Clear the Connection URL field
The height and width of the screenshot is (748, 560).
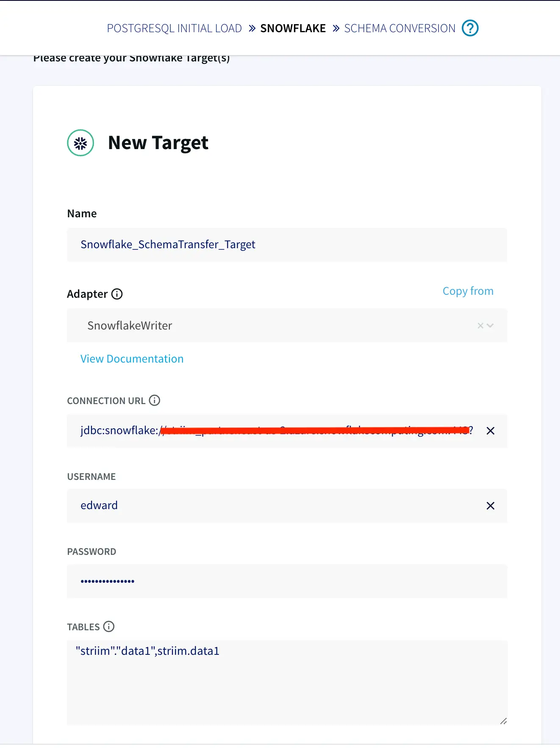(x=491, y=431)
